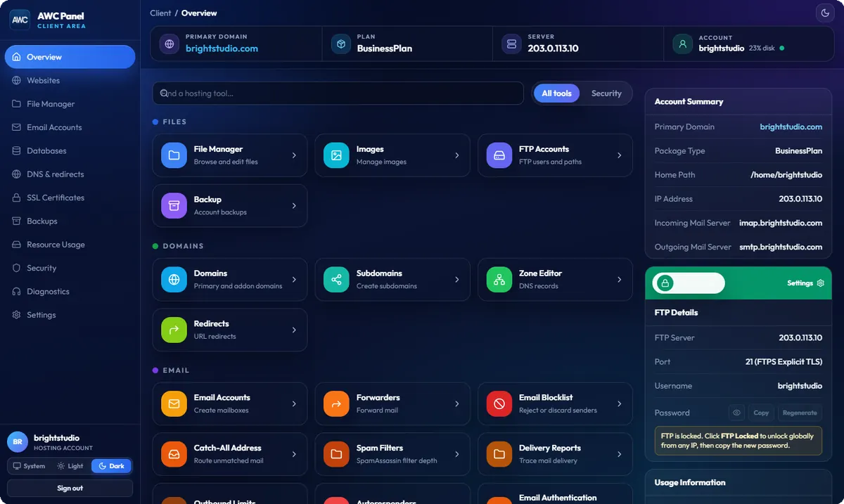Click the Email Blocklist ban icon
This screenshot has height=504, width=844.
(x=499, y=404)
